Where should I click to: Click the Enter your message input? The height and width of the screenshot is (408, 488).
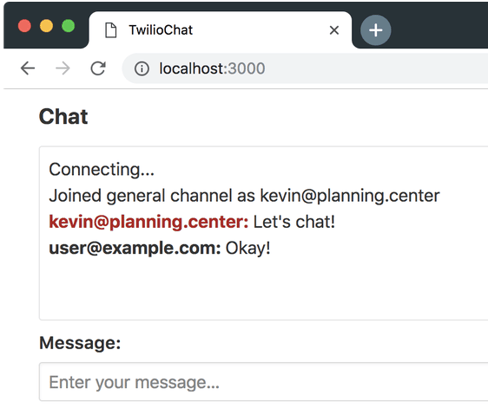(x=263, y=382)
